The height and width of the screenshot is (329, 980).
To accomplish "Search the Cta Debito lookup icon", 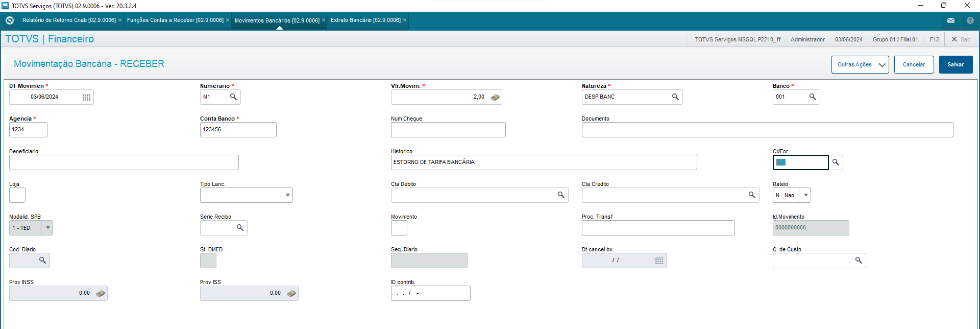I will point(561,195).
